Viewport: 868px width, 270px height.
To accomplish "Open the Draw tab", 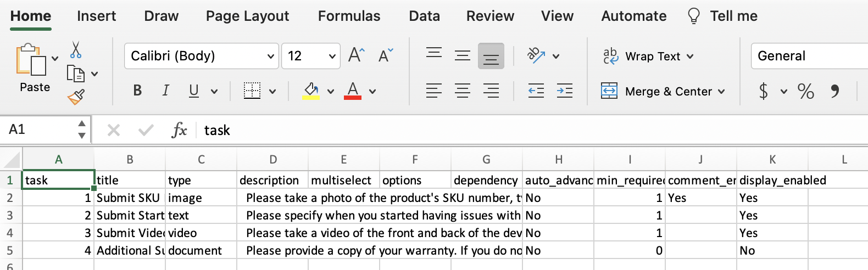I will 162,16.
